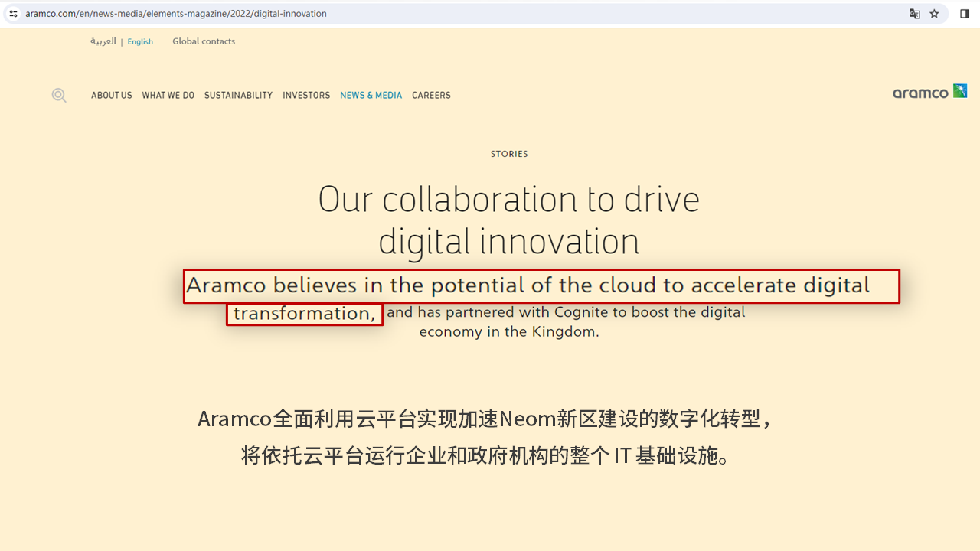Switch site language to Arabic
Image resolution: width=980 pixels, height=551 pixels.
click(x=103, y=41)
